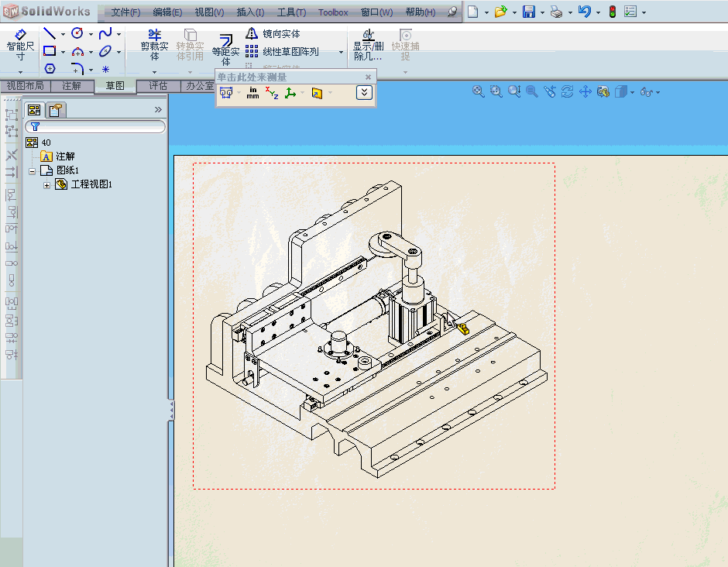
Task: Open the 编辑(E) menu
Action: (167, 12)
